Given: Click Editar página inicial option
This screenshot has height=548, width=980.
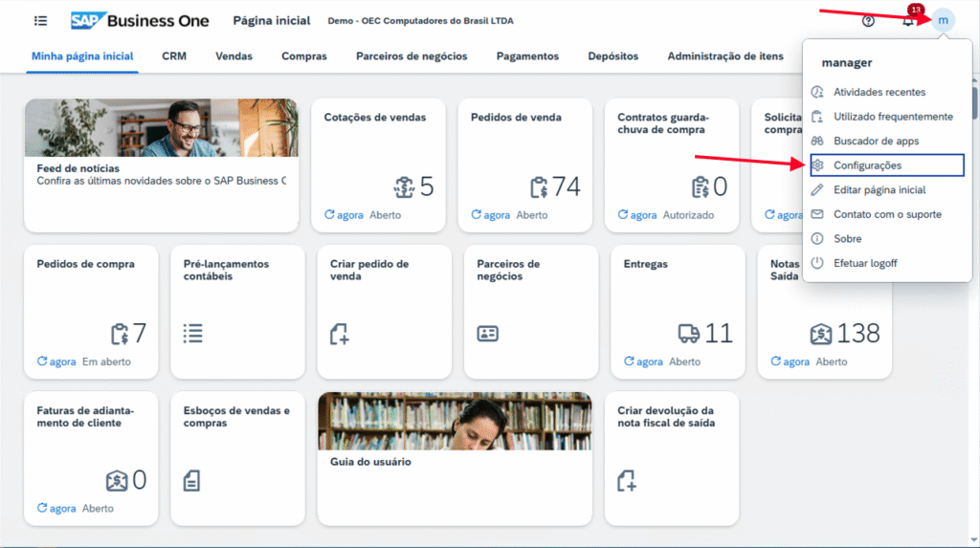Looking at the screenshot, I should (880, 190).
